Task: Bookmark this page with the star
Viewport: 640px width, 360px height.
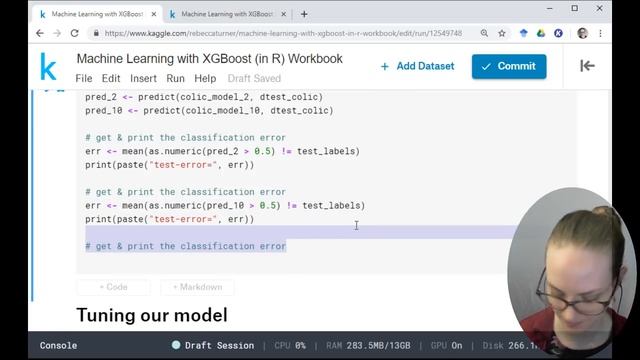Action: click(x=502, y=33)
